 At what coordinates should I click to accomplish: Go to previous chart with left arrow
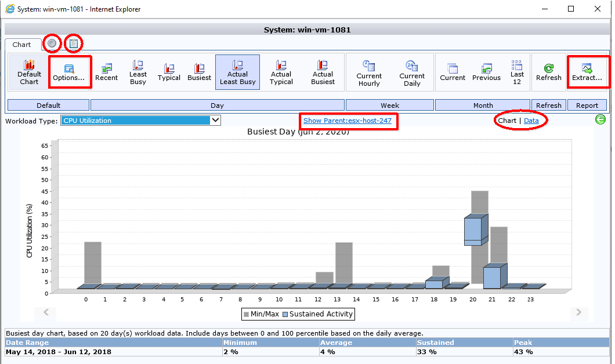click(x=46, y=312)
